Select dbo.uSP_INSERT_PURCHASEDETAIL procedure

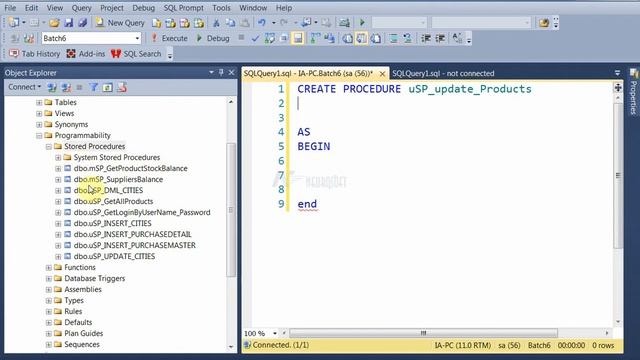133,234
